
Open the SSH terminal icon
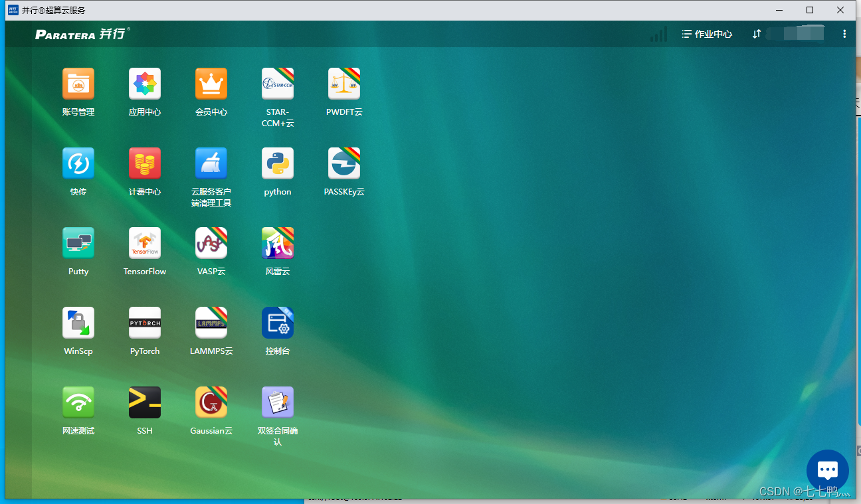click(x=145, y=402)
